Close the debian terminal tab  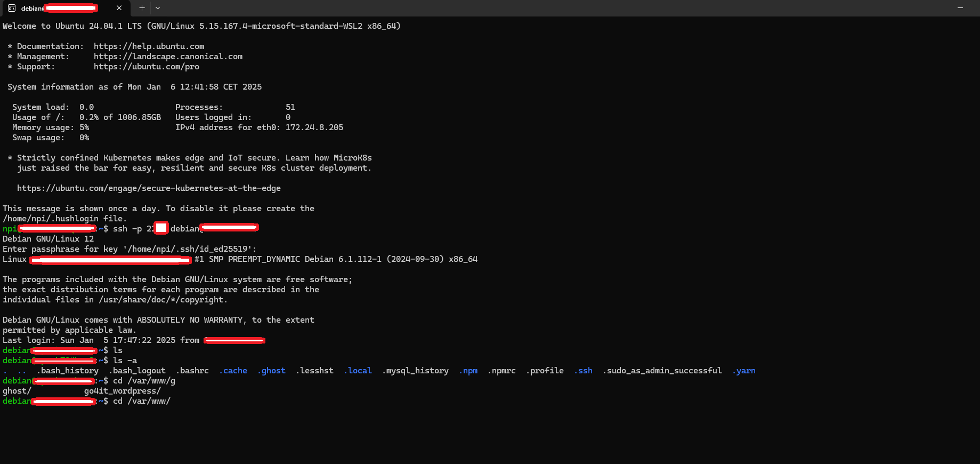coord(119,8)
